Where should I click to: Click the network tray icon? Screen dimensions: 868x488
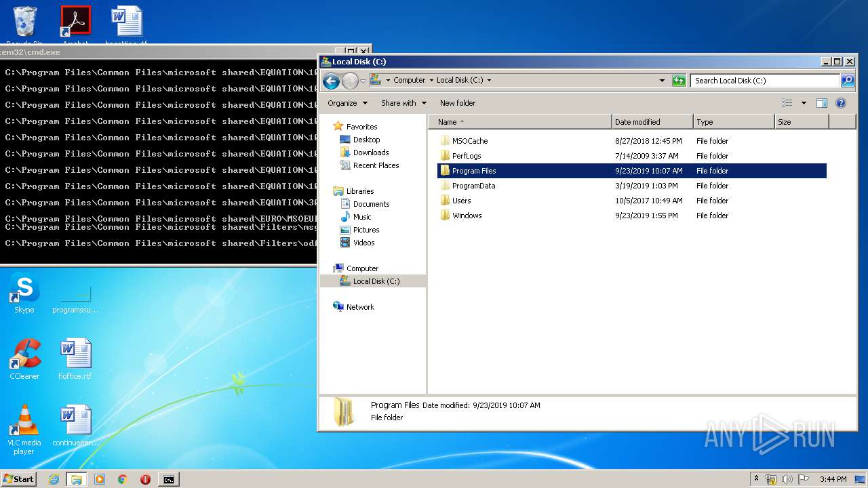pos(771,479)
